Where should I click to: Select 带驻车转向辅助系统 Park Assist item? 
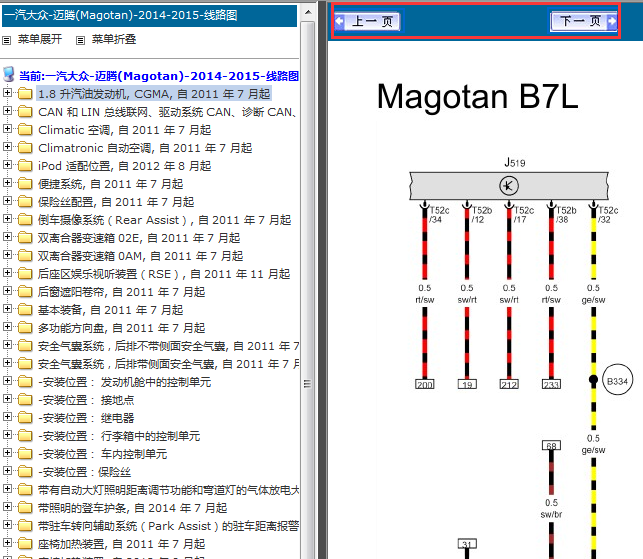click(x=168, y=526)
